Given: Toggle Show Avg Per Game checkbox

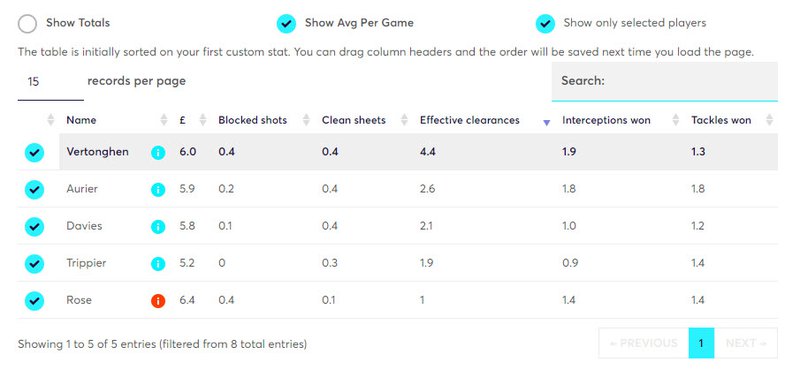Looking at the screenshot, I should coord(286,23).
